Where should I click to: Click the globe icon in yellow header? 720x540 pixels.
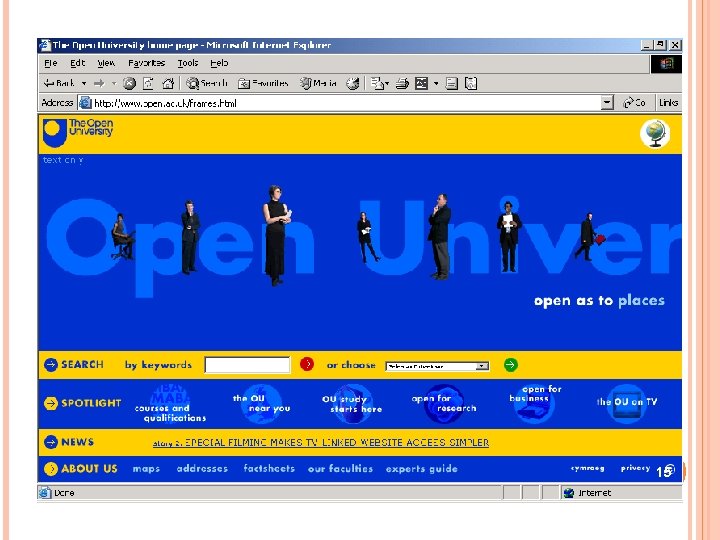[655, 134]
